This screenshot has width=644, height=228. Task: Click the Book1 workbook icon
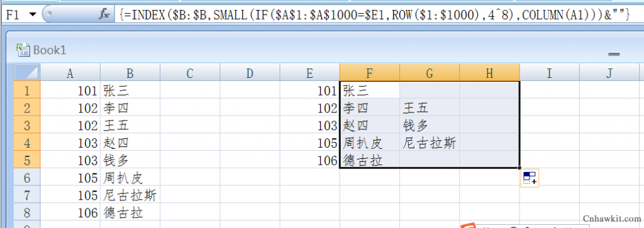tap(23, 50)
